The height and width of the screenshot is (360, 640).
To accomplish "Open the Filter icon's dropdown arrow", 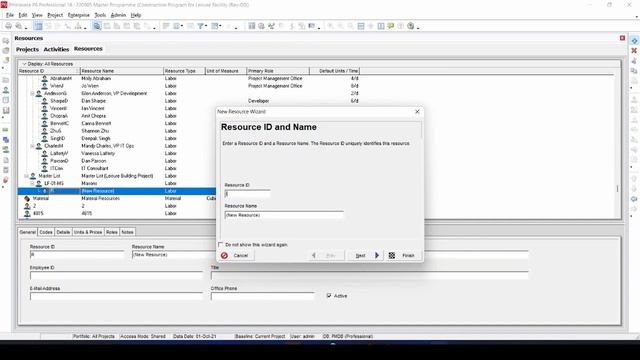I will coord(206,27).
